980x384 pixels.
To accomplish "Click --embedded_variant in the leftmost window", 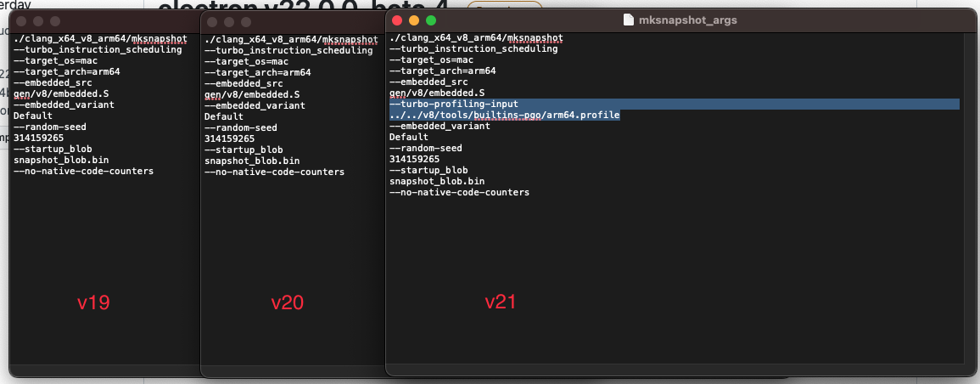I will 64,104.
